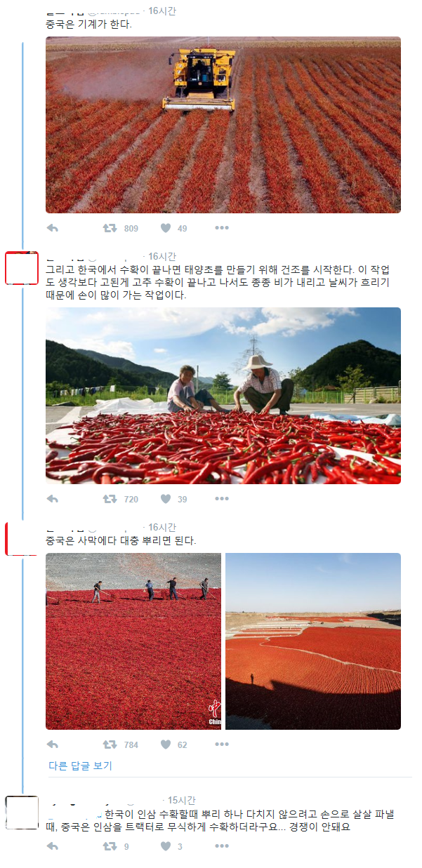Retweet the tweet showing 784 retweets

(110, 745)
